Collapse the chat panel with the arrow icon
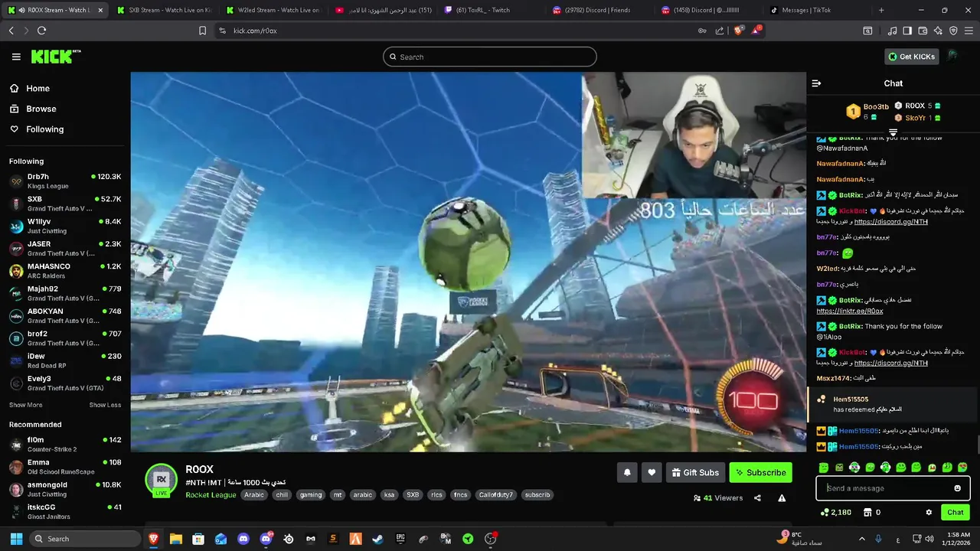This screenshot has height=551, width=980. pos(816,83)
